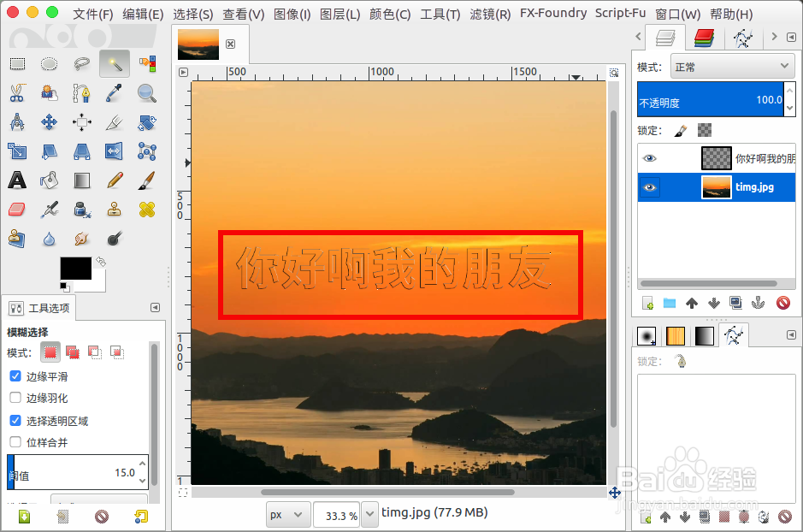This screenshot has height=532, width=803.
Task: Select the Scissors Select tool
Action: 17,93
